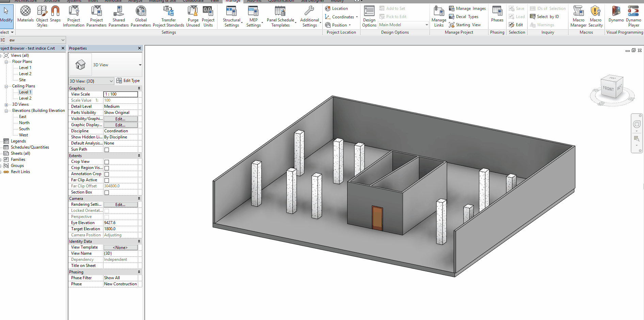Viewport: 644px width, 320px height.
Task: Toggle the Crop View checkbox
Action: [107, 162]
